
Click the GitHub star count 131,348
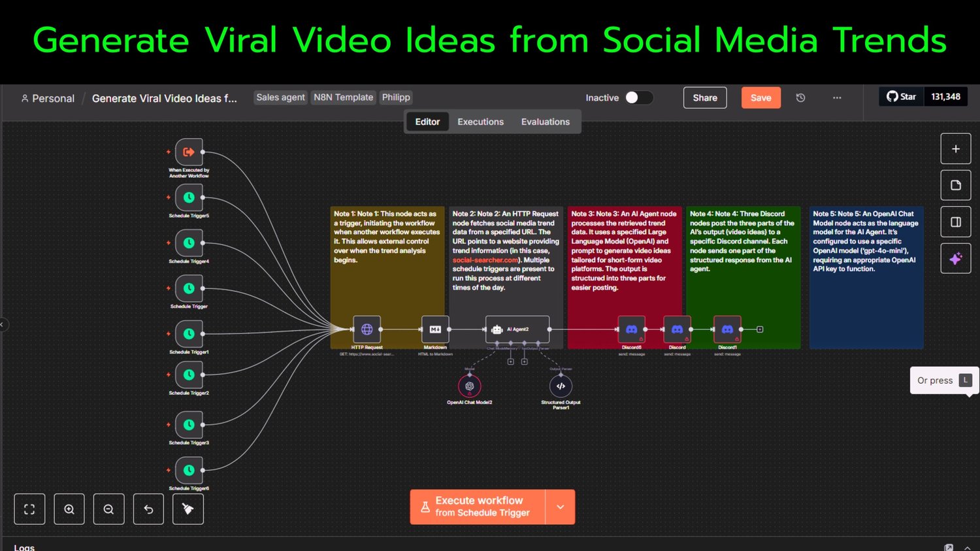click(945, 97)
